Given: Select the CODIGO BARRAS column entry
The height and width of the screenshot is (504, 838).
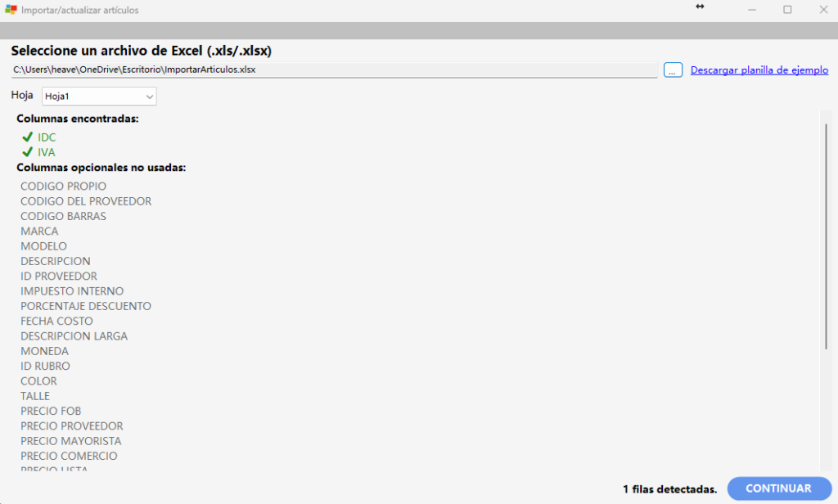Looking at the screenshot, I should tap(63, 217).
